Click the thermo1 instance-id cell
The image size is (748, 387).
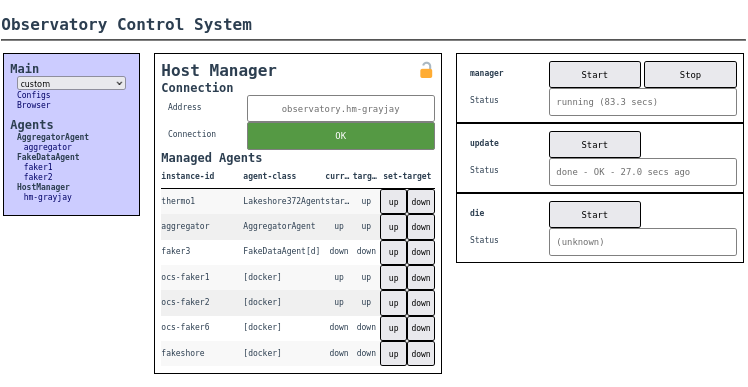(178, 201)
